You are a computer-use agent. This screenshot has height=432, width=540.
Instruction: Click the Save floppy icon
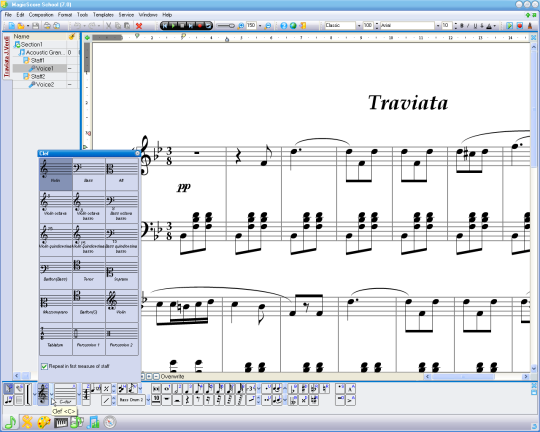(x=35, y=26)
